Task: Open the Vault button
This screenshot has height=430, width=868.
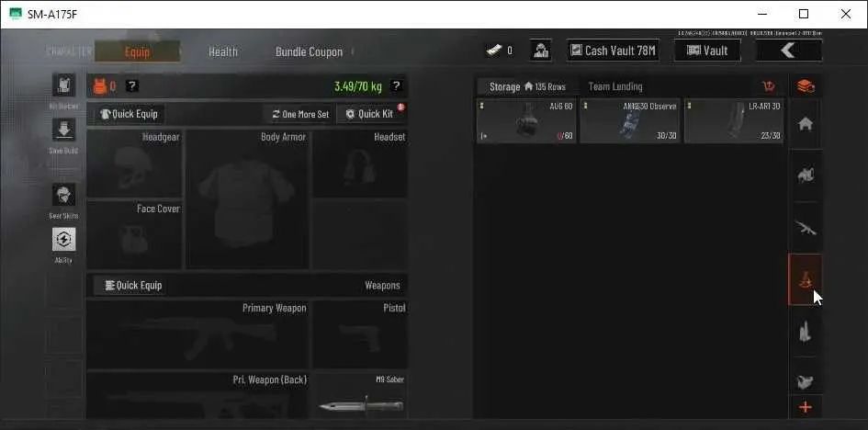Action: [707, 51]
